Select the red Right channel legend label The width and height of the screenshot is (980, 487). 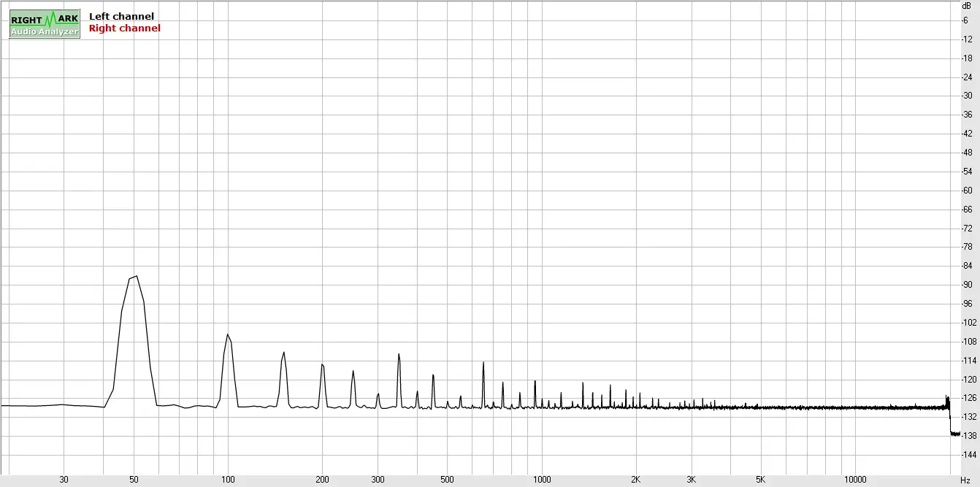click(x=124, y=28)
